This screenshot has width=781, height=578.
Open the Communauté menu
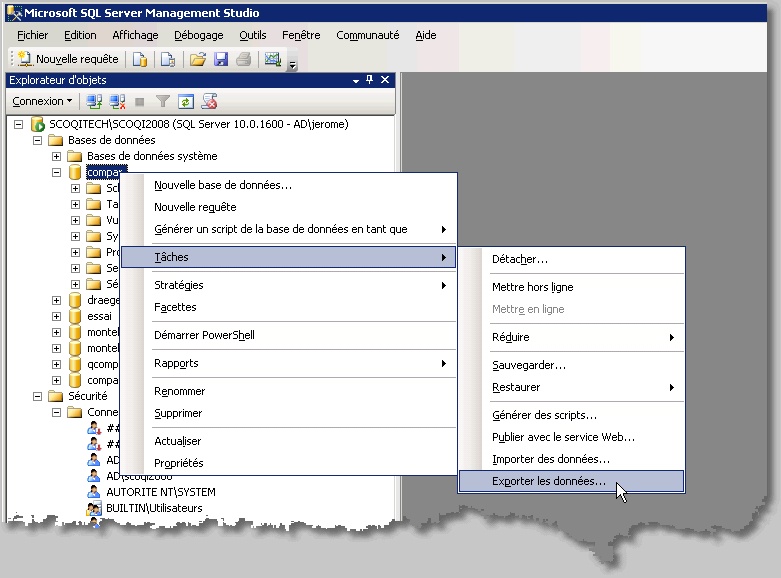368,35
